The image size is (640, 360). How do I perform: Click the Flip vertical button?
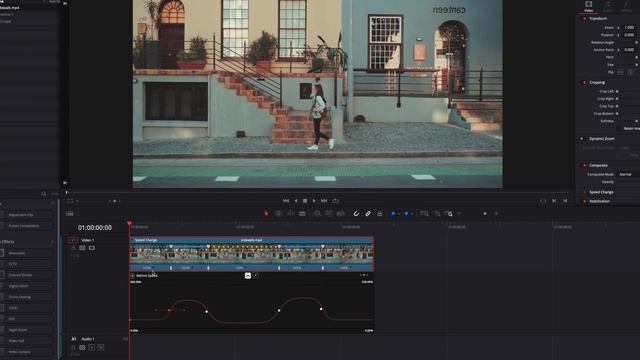pos(631,72)
